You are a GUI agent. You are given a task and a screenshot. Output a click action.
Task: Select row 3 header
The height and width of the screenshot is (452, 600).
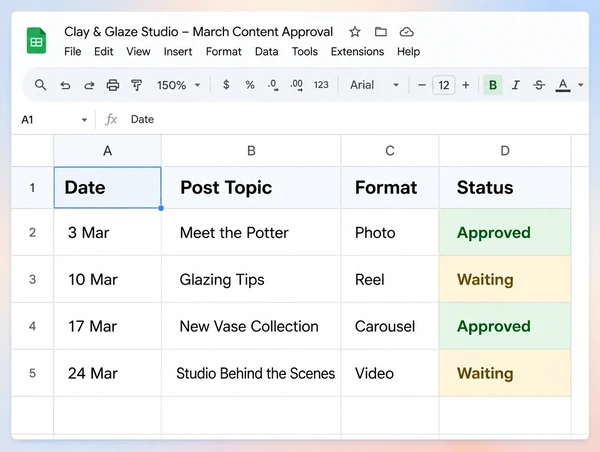tap(33, 279)
